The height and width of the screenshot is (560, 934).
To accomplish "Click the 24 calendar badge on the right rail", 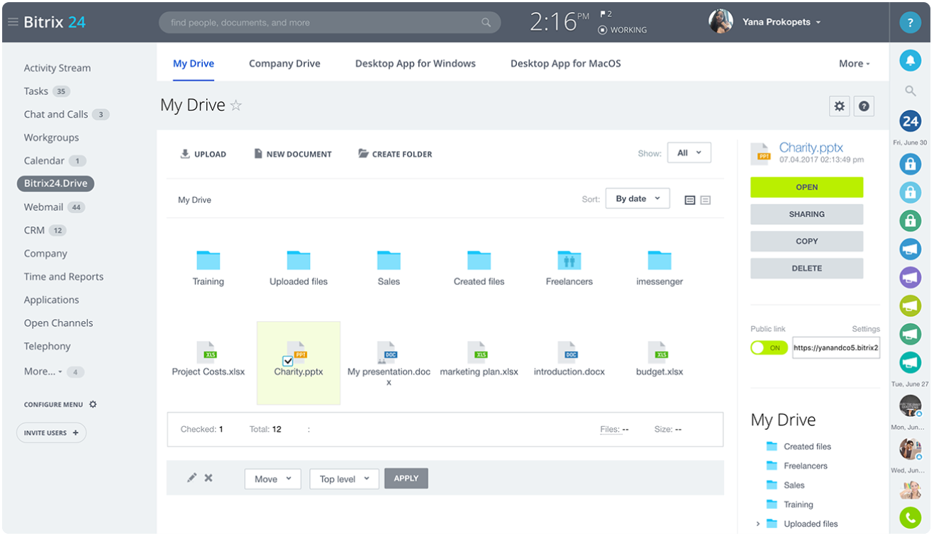I will point(910,121).
